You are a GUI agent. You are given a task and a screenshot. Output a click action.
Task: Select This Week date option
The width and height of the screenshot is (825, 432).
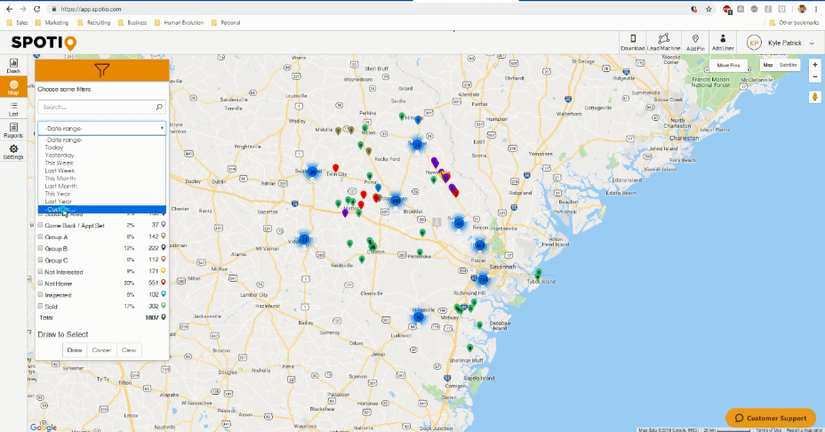102,163
